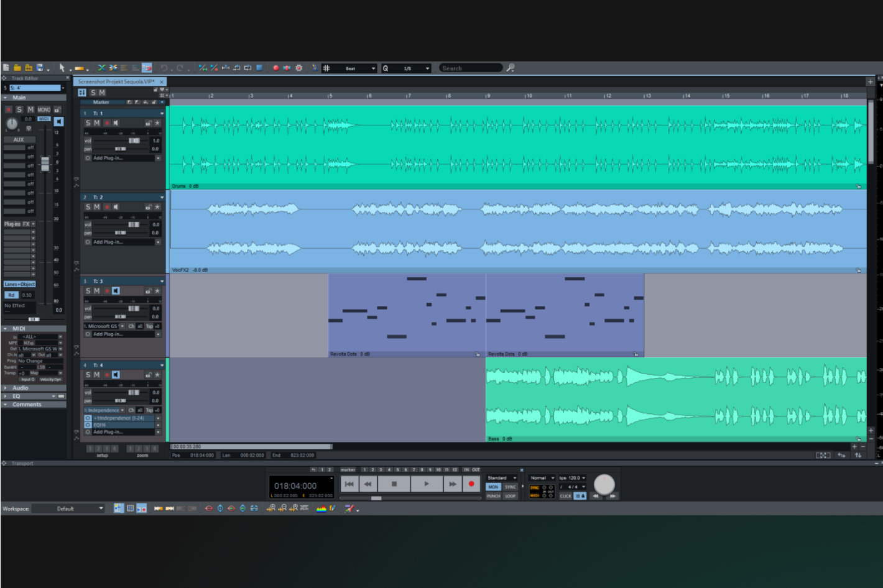883x588 pixels.
Task: Click the AUX button in Track Editor
Action: click(19, 139)
